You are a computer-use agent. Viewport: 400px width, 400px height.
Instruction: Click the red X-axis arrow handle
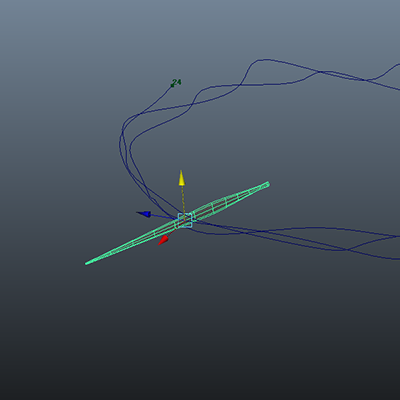click(x=164, y=240)
